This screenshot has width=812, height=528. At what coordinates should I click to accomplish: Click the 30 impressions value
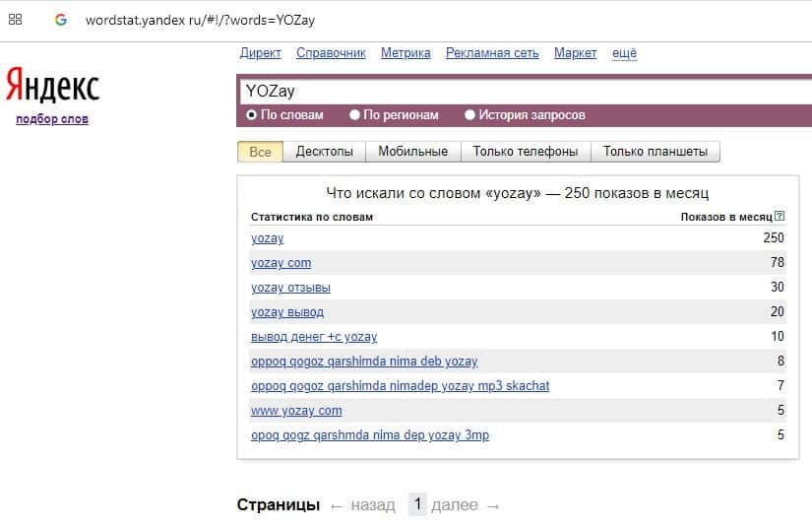coord(777,287)
